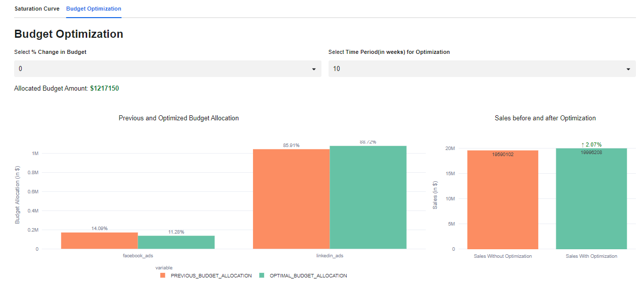Image resolution: width=644 pixels, height=287 pixels.
Task: Click the facebook_ads axis label
Action: pos(138,256)
